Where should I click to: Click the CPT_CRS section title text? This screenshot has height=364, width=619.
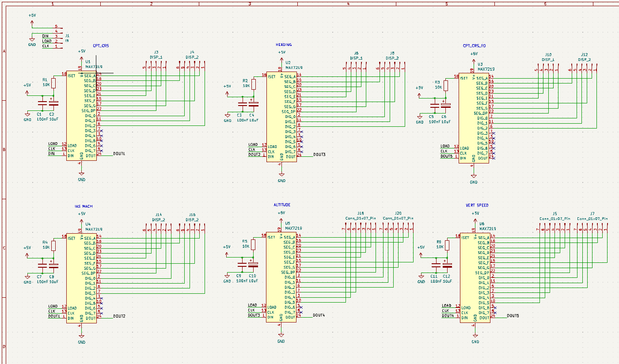[101, 45]
